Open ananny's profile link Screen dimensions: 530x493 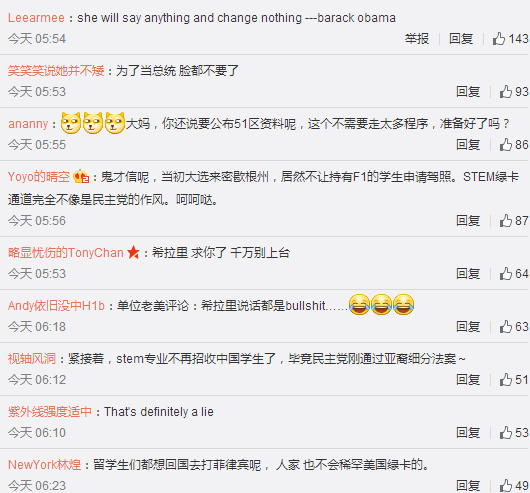[28, 124]
